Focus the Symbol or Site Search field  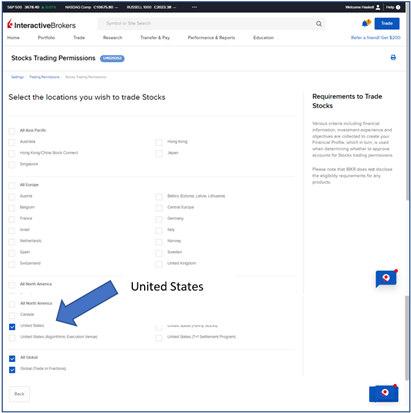click(x=211, y=23)
